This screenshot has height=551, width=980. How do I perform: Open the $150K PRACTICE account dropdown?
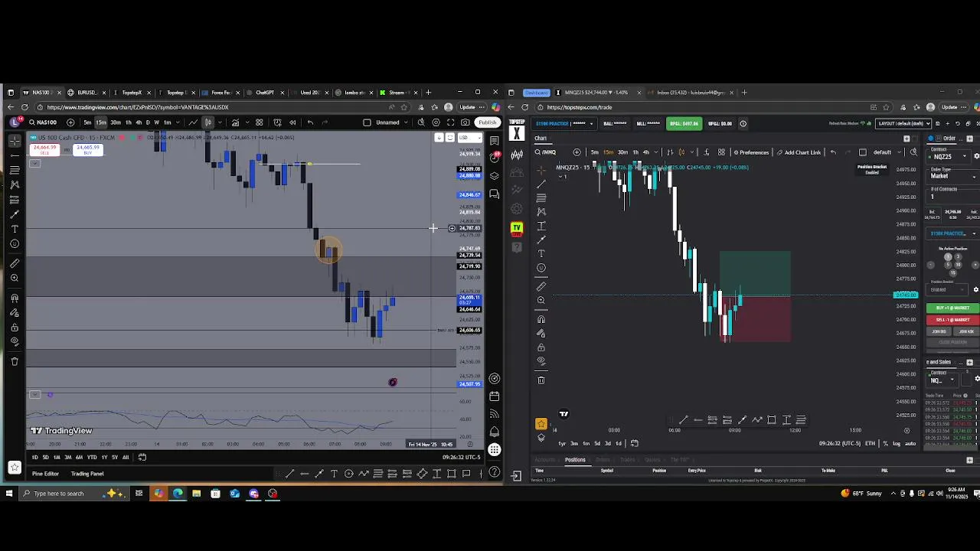pos(565,123)
